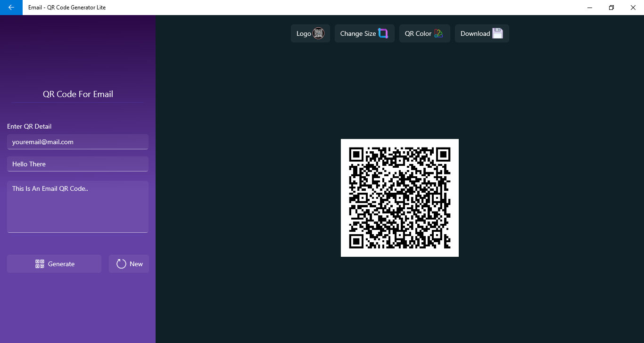Click the color palette icon beside QR Color
The image size is (644, 343).
pos(438,33)
